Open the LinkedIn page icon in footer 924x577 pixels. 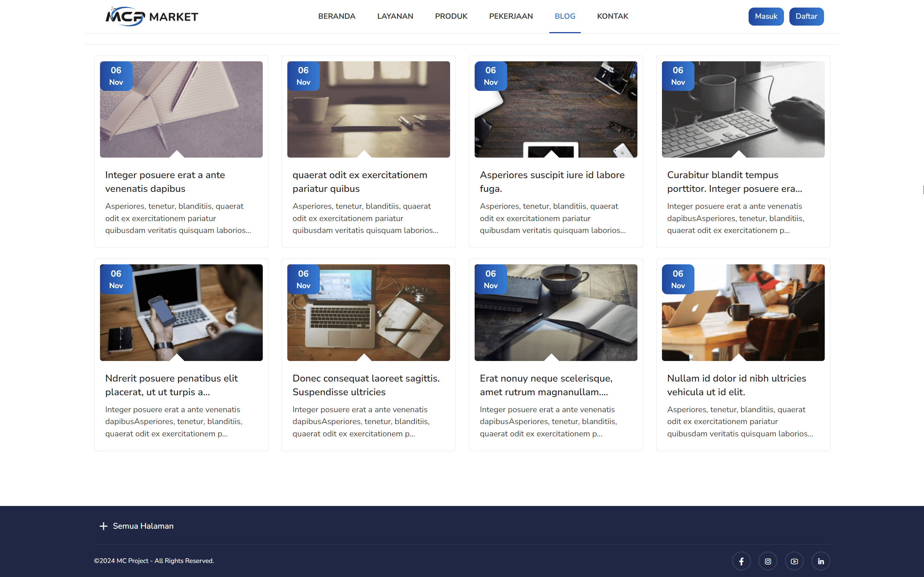click(821, 561)
